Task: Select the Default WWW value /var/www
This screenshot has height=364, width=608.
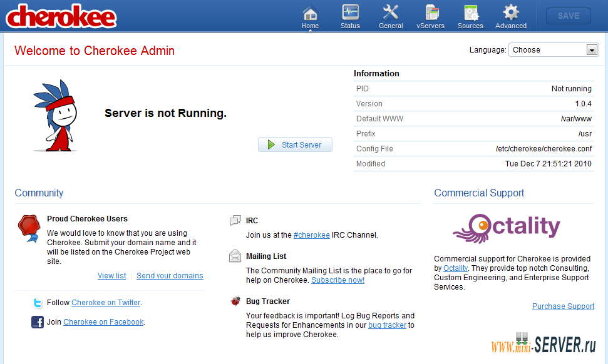Action: [576, 119]
